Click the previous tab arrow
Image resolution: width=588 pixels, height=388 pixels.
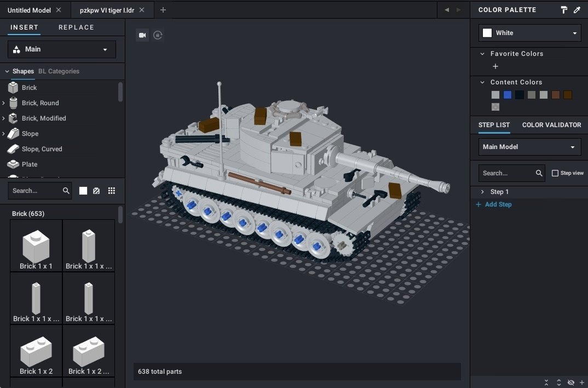coord(447,10)
